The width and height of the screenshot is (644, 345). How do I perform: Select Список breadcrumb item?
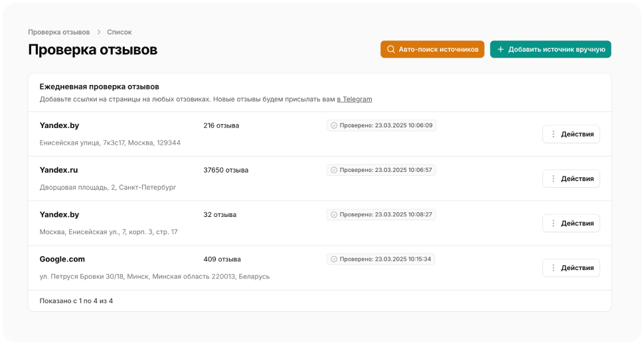click(x=120, y=32)
